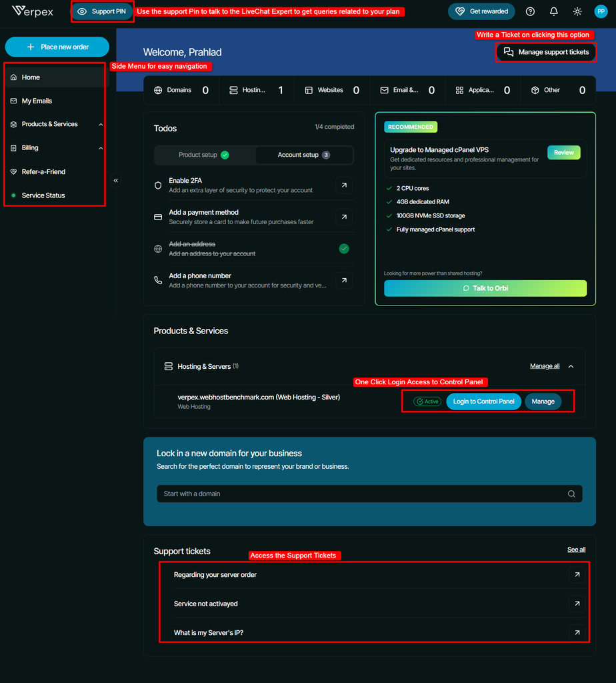Image resolution: width=616 pixels, height=683 pixels.
Task: Open notifications bell icon
Action: click(553, 11)
